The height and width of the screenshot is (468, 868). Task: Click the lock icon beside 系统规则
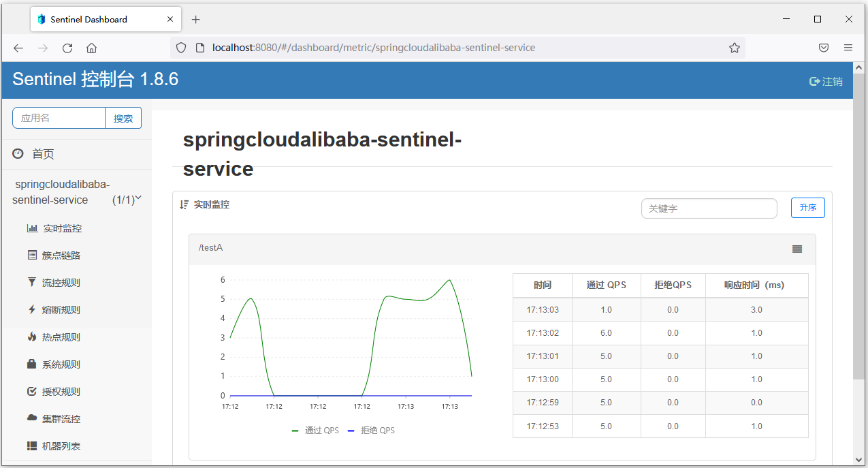[x=31, y=364]
